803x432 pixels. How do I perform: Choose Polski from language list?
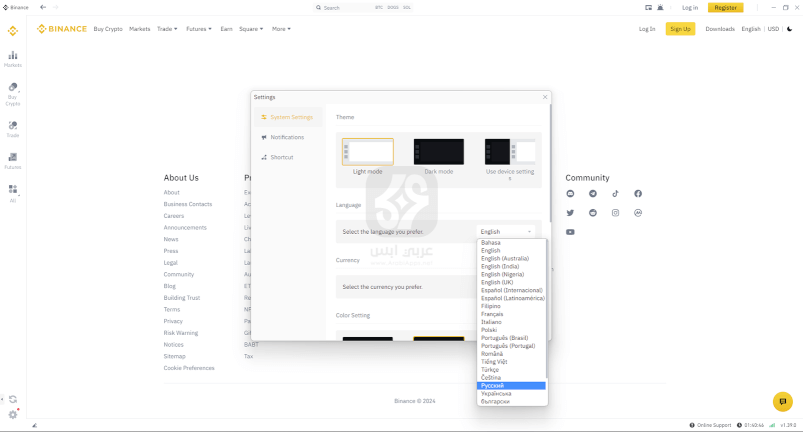[511, 330]
